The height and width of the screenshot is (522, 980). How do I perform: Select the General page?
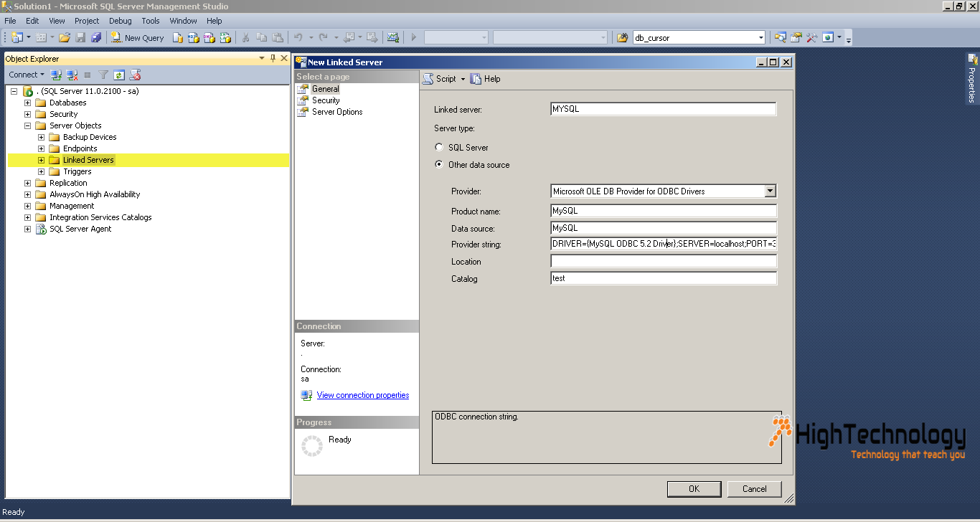point(325,89)
